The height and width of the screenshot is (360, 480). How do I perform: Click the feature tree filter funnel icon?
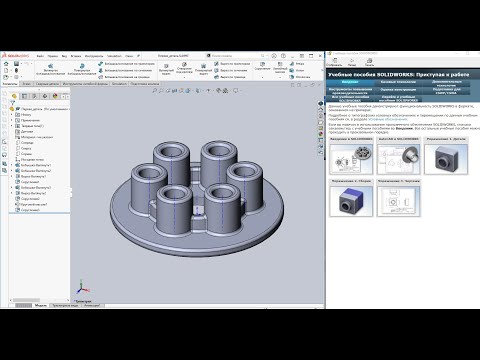[13, 103]
